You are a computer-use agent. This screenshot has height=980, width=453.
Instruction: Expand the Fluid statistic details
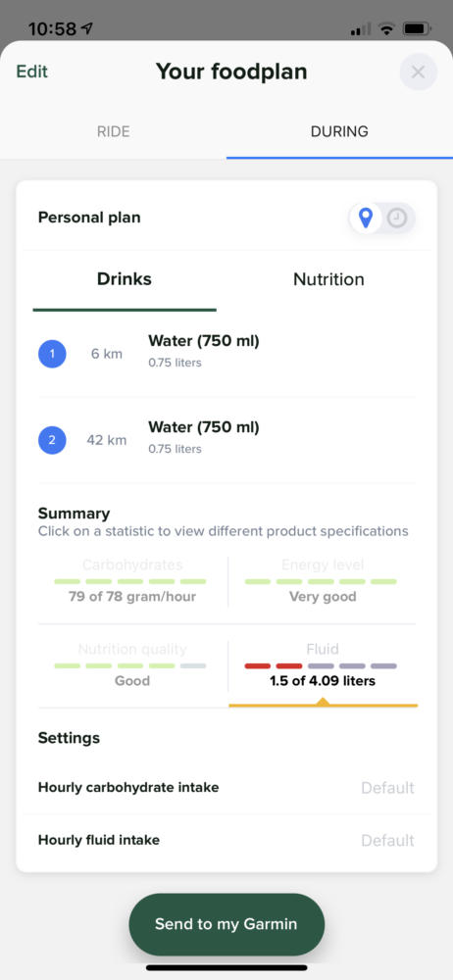pyautogui.click(x=323, y=665)
